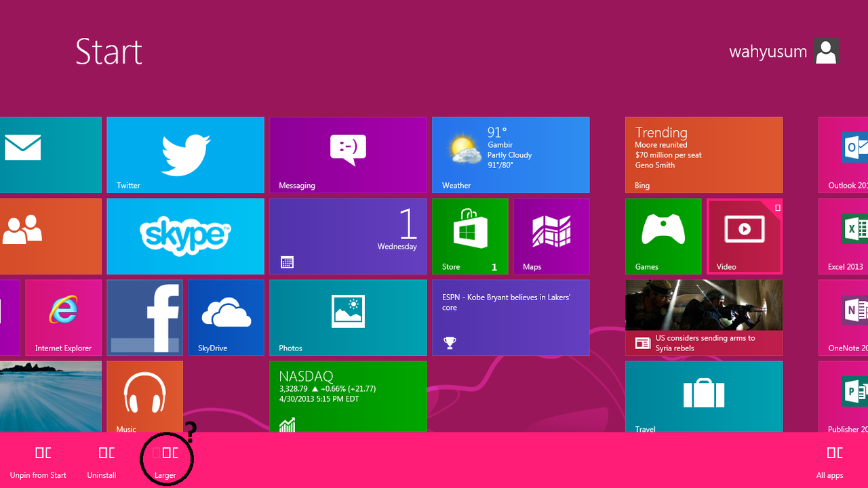Screen dimensions: 868x488
Task: Click the Larger button in app bar
Action: point(165,462)
